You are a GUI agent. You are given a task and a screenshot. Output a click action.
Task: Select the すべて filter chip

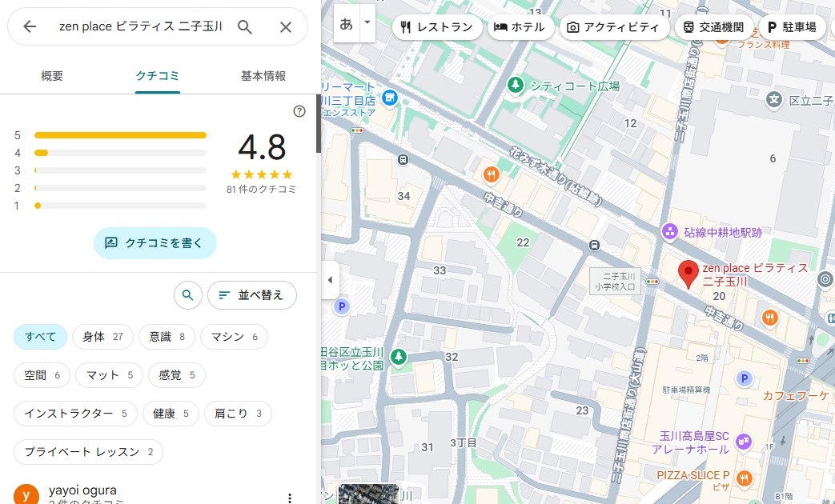tap(40, 337)
